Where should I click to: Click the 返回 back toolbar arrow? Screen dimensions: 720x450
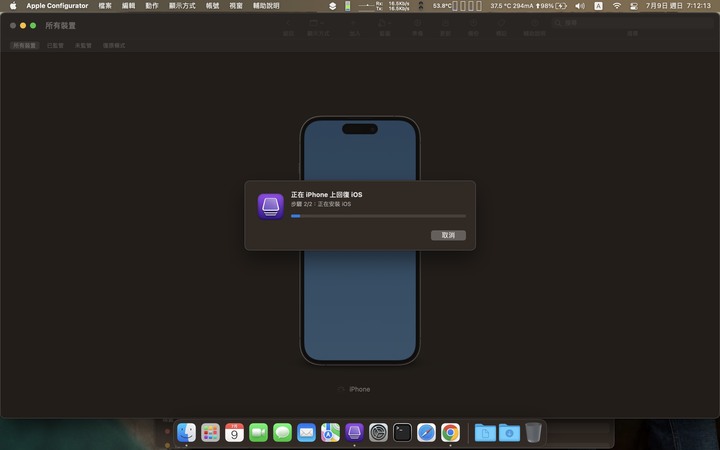pyautogui.click(x=288, y=23)
